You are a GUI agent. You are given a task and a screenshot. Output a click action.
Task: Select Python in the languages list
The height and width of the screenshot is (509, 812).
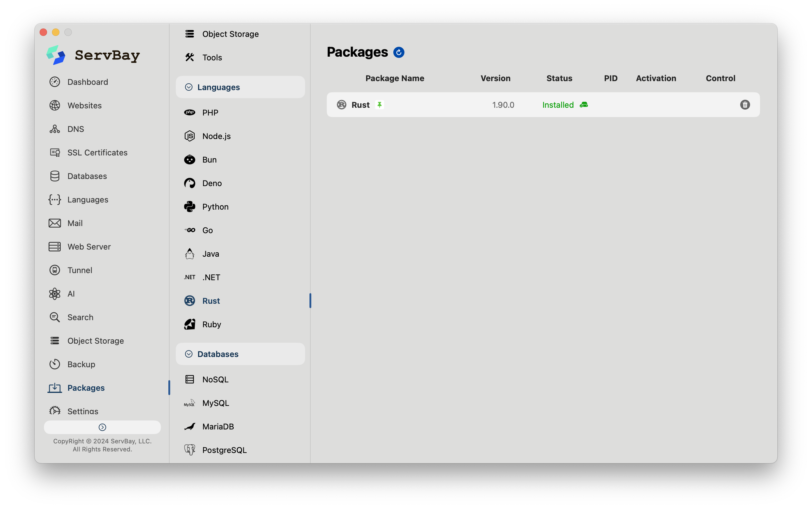(x=215, y=207)
